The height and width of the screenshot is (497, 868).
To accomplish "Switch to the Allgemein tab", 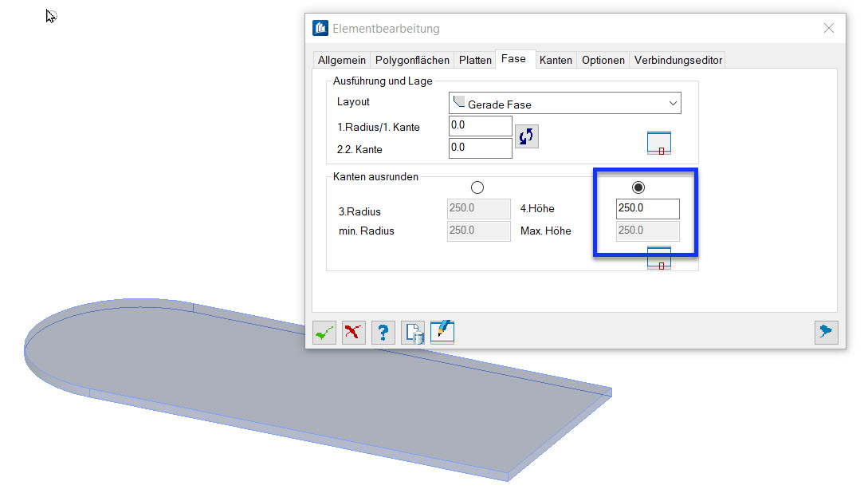I will point(342,60).
